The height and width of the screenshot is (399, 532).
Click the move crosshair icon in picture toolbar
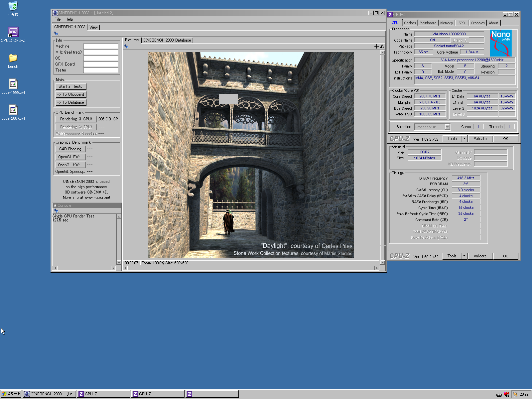pos(376,47)
